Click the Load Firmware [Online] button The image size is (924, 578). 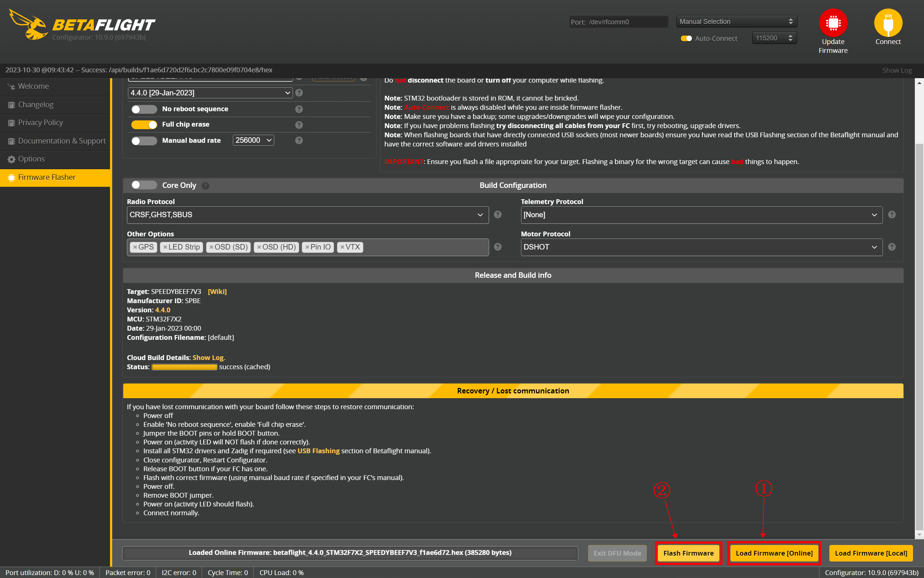click(x=774, y=553)
